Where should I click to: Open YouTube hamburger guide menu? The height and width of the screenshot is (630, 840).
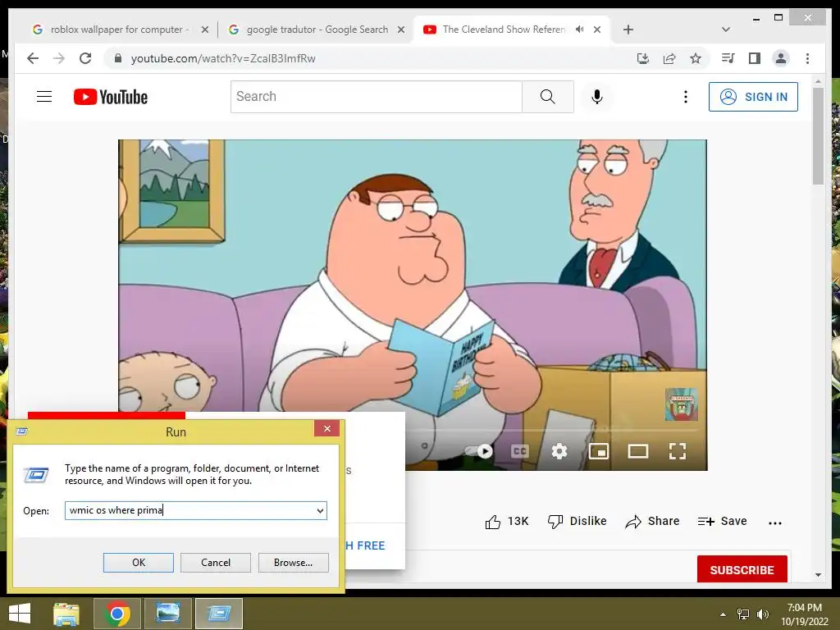click(44, 97)
